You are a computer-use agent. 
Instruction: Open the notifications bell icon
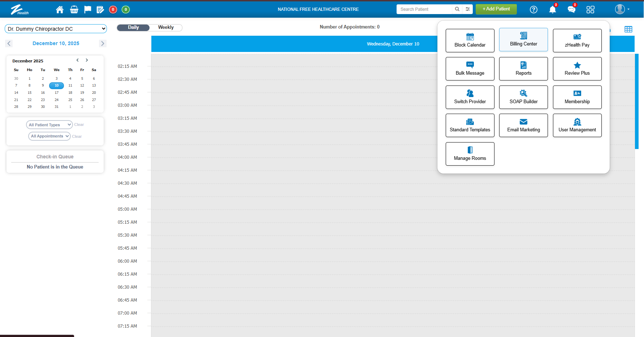[552, 10]
